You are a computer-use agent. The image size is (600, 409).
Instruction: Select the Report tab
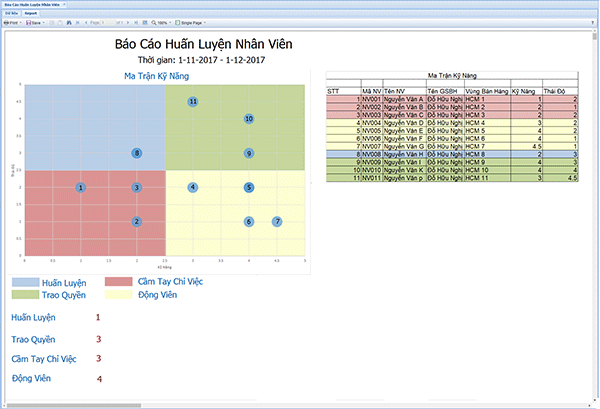[x=33, y=14]
